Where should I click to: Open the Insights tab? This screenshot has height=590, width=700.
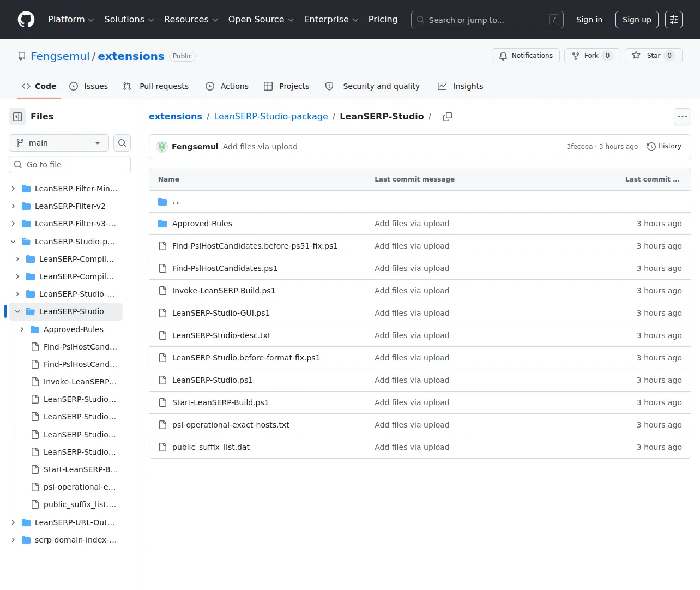(x=461, y=86)
